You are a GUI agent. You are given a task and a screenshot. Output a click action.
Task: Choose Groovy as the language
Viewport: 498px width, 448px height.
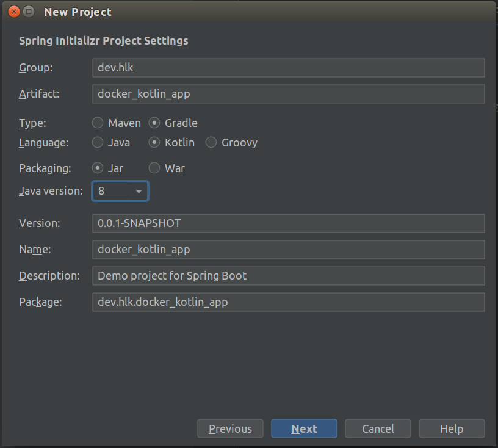pyautogui.click(x=211, y=142)
